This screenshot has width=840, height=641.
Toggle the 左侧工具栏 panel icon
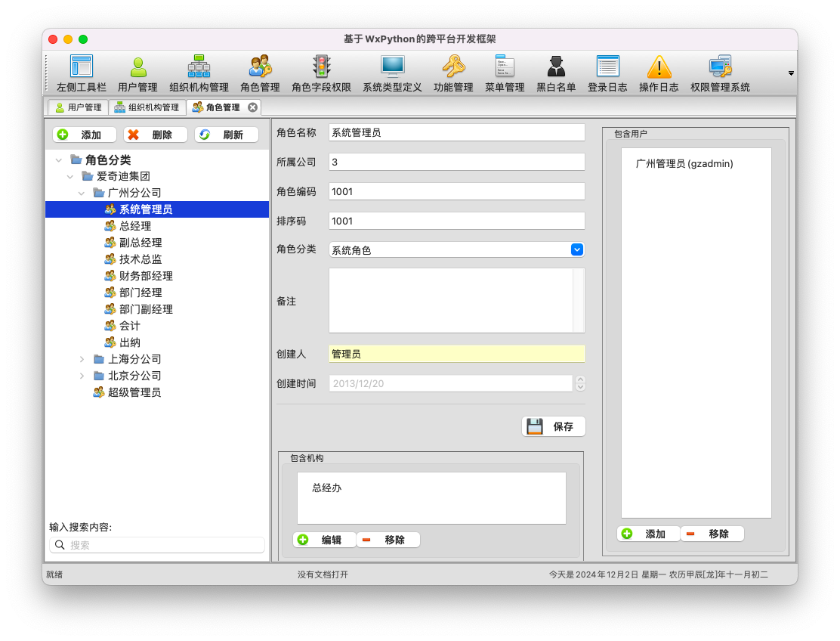coord(82,68)
